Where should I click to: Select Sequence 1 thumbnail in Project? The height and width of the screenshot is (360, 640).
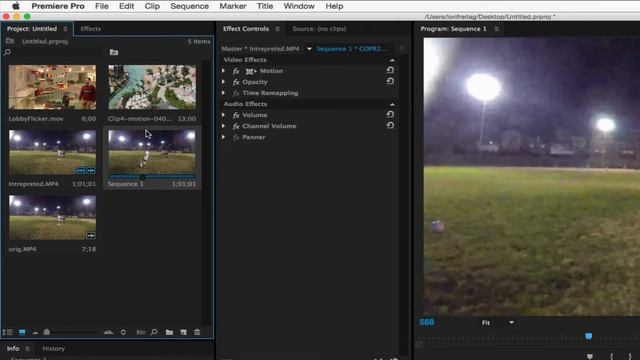click(152, 152)
